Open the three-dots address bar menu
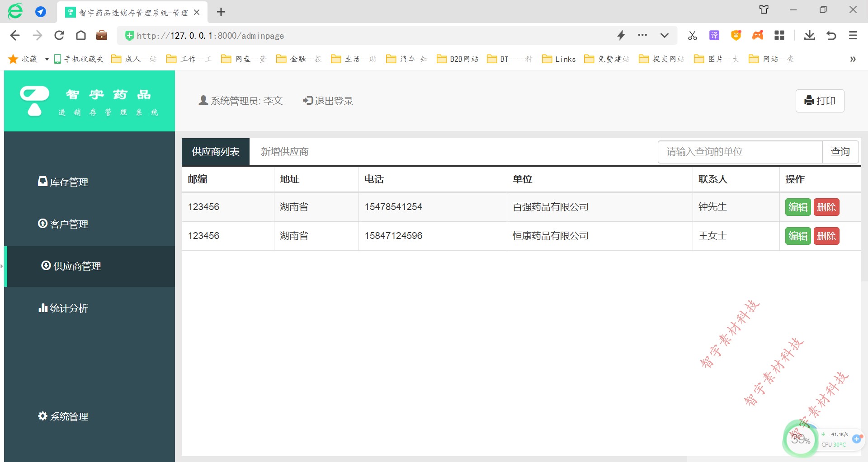The width and height of the screenshot is (868, 462). click(642, 35)
